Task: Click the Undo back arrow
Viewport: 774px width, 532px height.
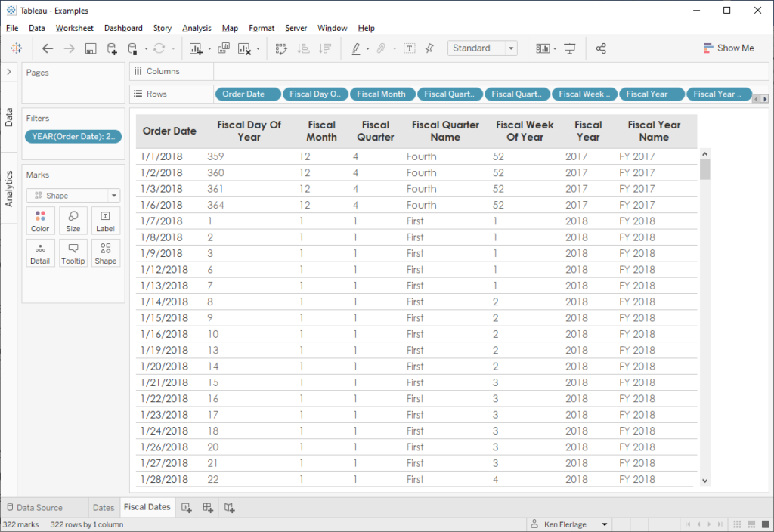Action: point(48,48)
